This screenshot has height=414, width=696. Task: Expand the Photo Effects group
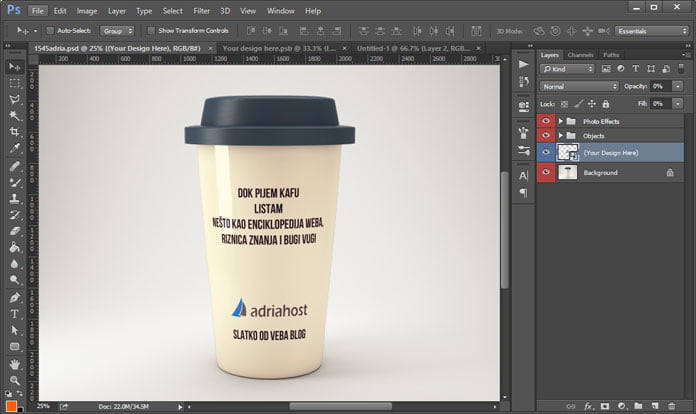click(561, 121)
